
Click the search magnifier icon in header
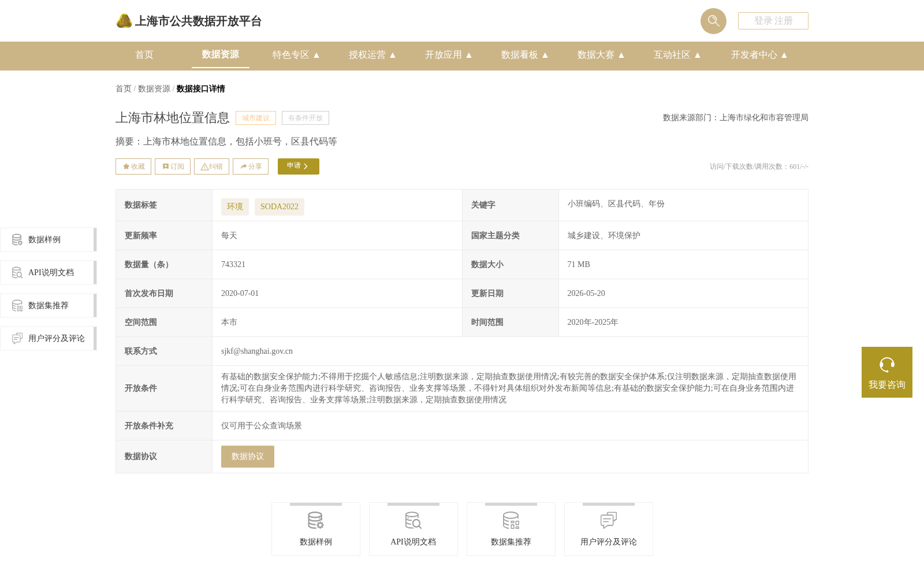[713, 21]
